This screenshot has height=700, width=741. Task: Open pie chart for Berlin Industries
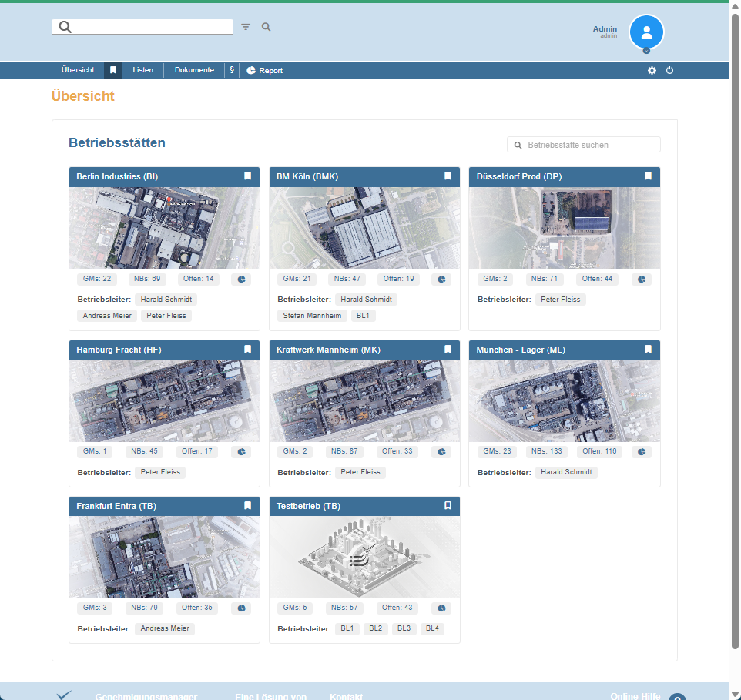tap(241, 280)
